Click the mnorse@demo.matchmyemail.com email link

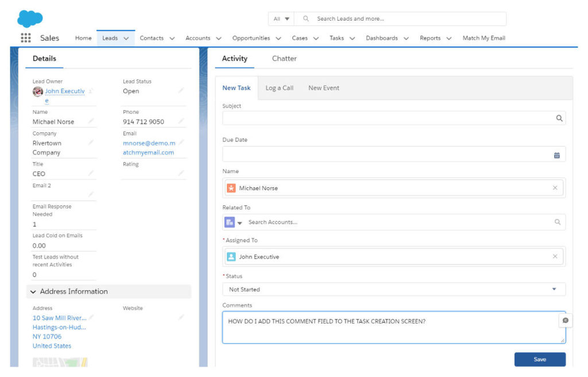149,148
